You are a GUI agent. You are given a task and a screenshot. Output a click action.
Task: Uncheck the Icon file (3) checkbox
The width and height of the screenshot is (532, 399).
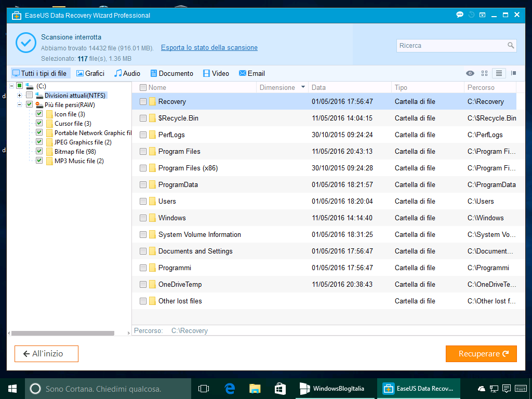click(39, 114)
